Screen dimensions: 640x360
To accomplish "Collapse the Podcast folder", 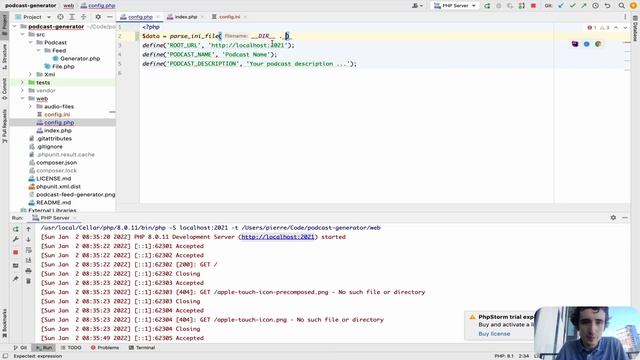I will point(30,42).
